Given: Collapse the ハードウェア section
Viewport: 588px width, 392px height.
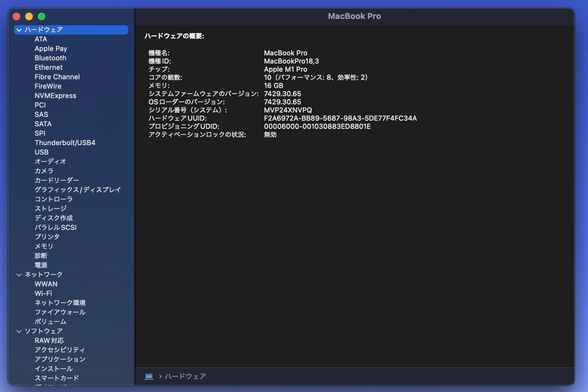Looking at the screenshot, I should pyautogui.click(x=19, y=30).
